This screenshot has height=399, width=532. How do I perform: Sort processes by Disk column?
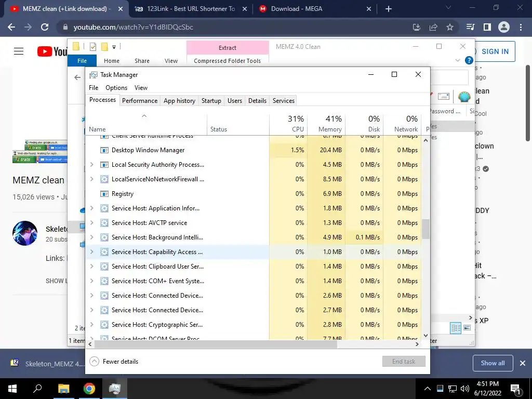[364, 124]
